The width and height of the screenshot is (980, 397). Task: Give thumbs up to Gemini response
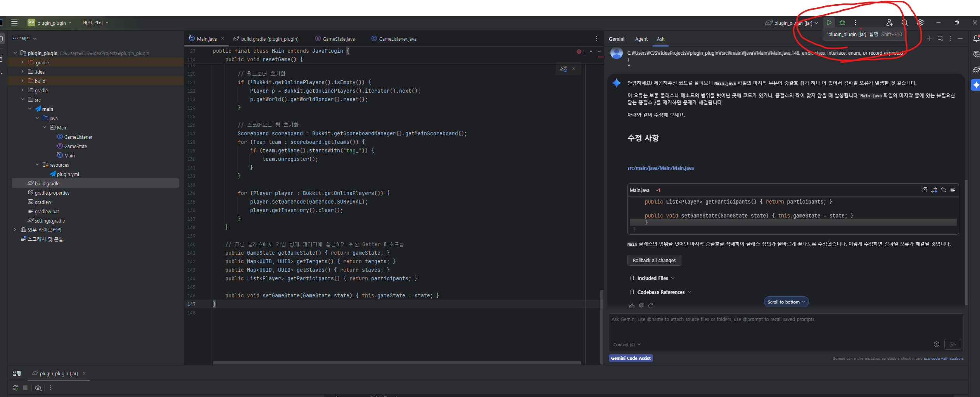[x=632, y=306]
